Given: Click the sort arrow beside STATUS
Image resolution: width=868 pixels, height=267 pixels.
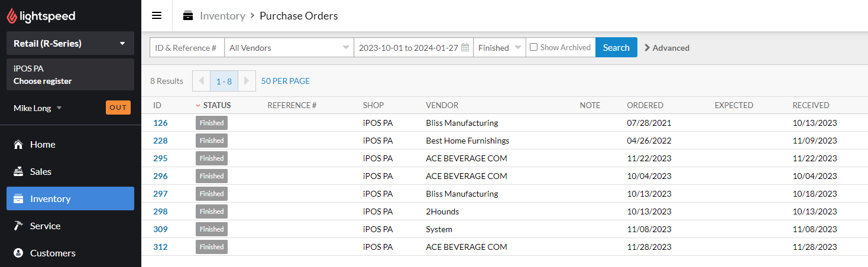Looking at the screenshot, I should click(x=198, y=106).
